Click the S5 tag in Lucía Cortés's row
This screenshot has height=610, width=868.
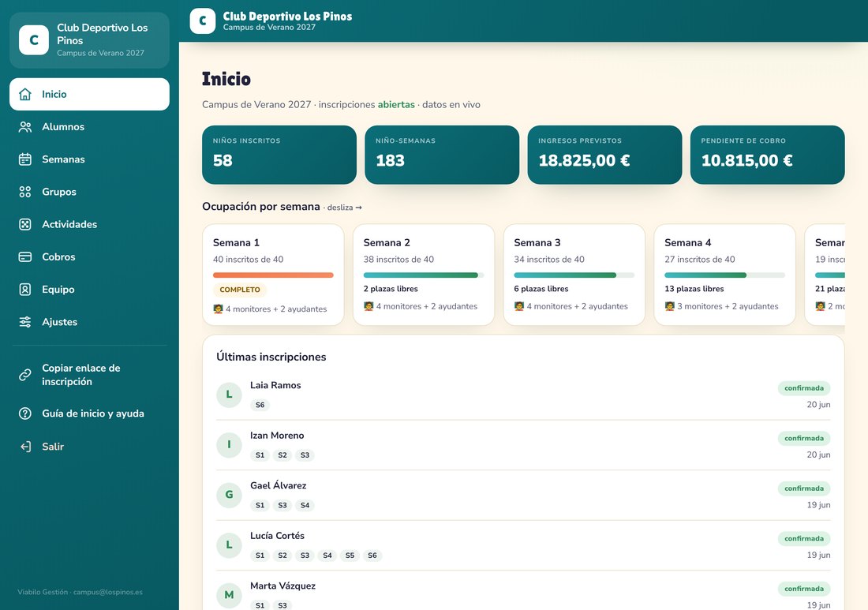350,556
